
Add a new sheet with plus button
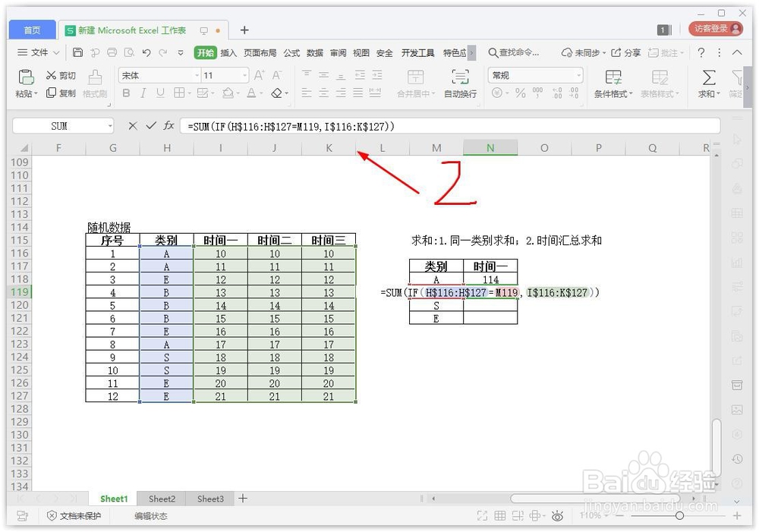(x=243, y=498)
